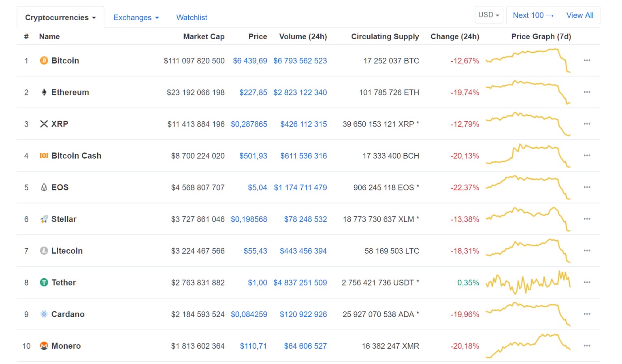Image resolution: width=622 pixels, height=364 pixels.
Task: Click the green Tether logo icon
Action: [44, 282]
